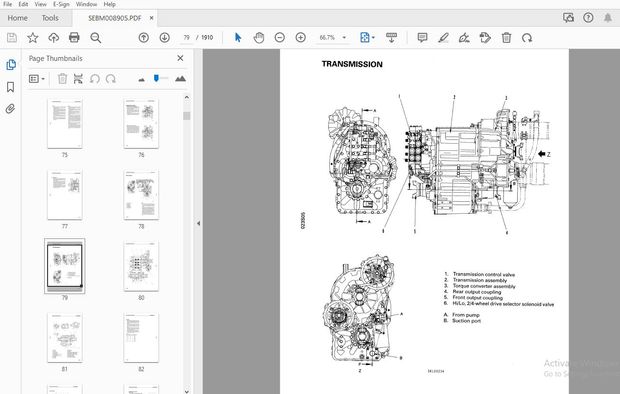Select the Hand pan tool

coord(259,38)
